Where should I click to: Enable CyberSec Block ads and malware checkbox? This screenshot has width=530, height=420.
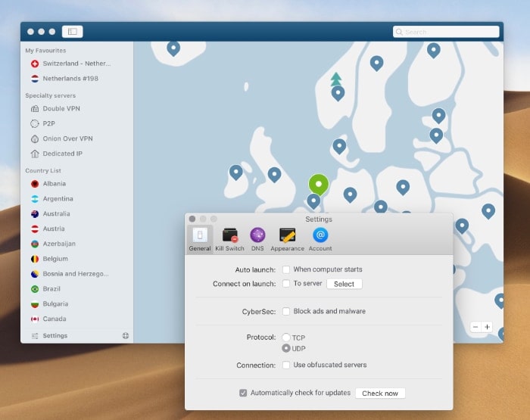coord(286,311)
